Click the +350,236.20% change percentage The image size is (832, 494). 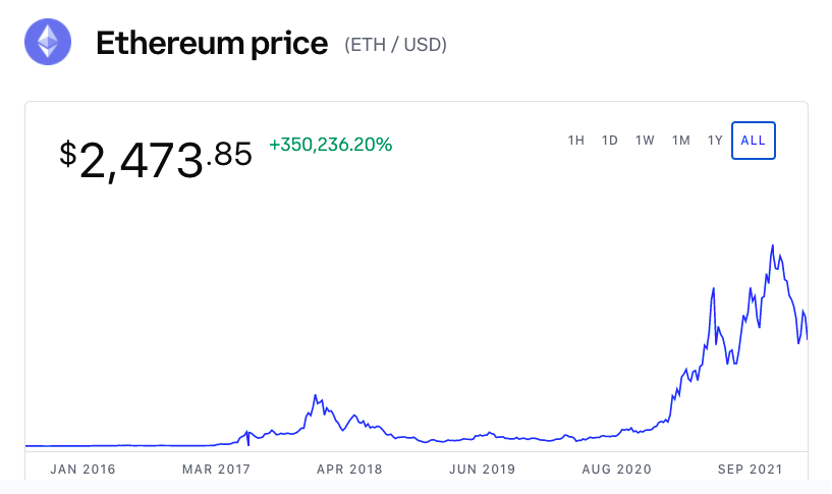[330, 145]
